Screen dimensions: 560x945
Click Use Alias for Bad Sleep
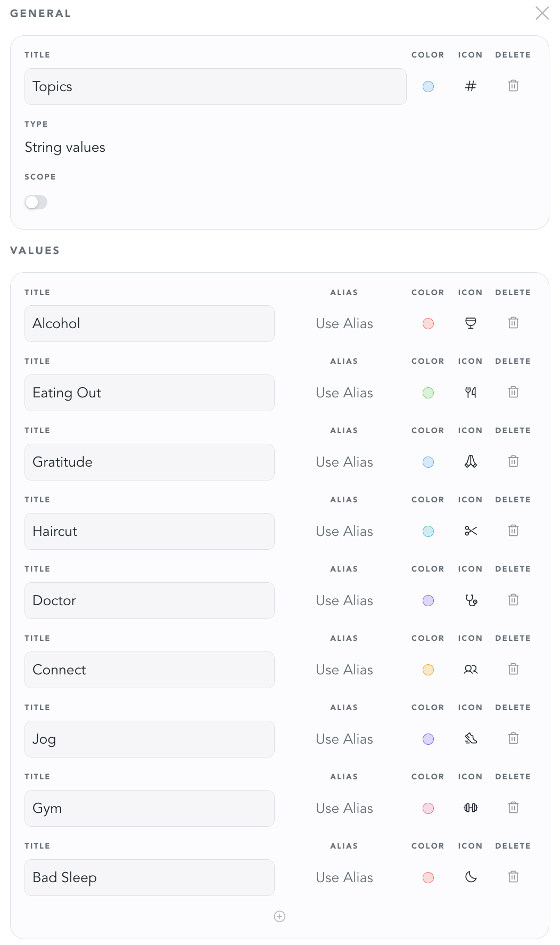coord(344,877)
